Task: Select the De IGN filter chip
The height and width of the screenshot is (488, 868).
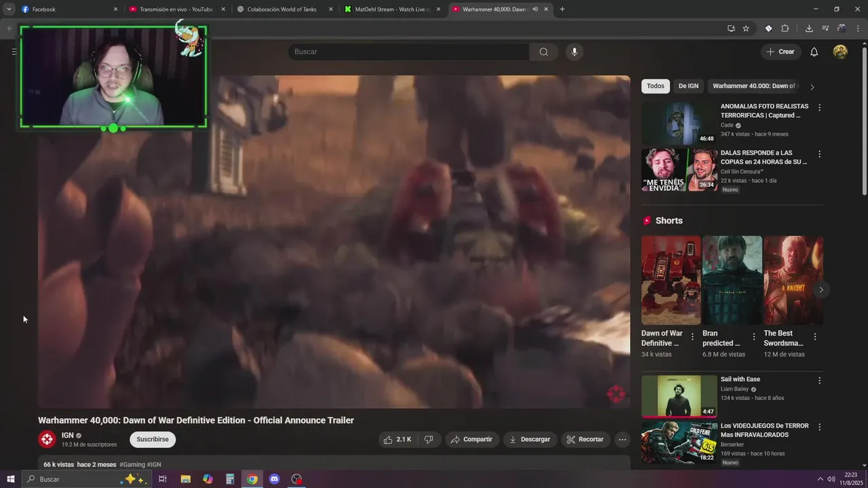Action: click(x=688, y=86)
